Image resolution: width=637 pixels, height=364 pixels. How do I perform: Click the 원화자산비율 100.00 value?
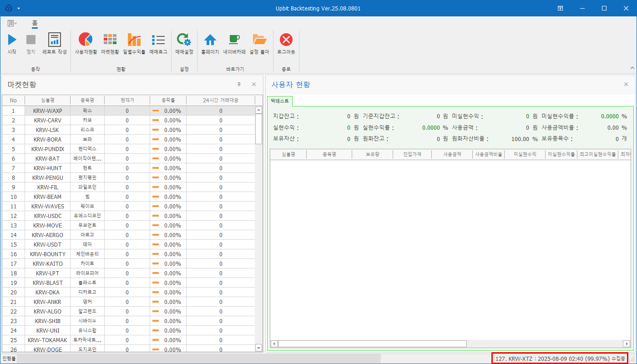[521, 139]
